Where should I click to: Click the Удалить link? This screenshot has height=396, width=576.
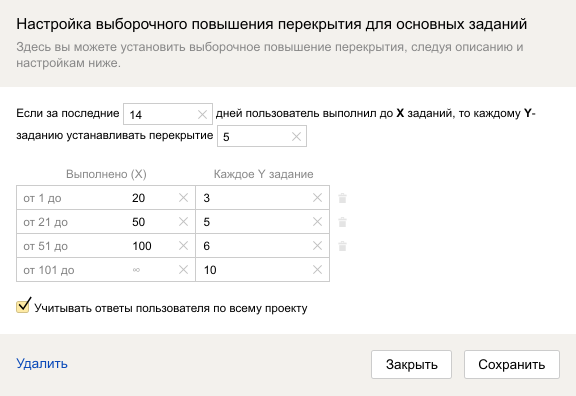pyautogui.click(x=42, y=363)
